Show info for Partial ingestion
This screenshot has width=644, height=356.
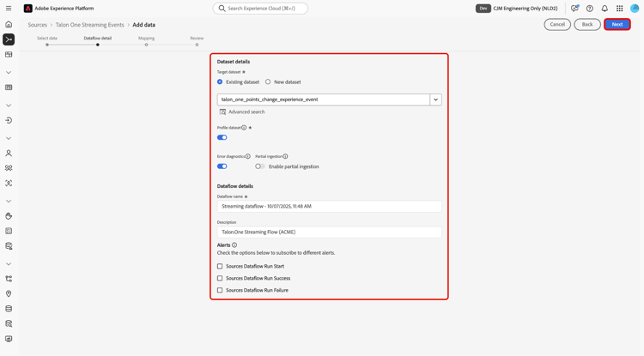click(285, 156)
